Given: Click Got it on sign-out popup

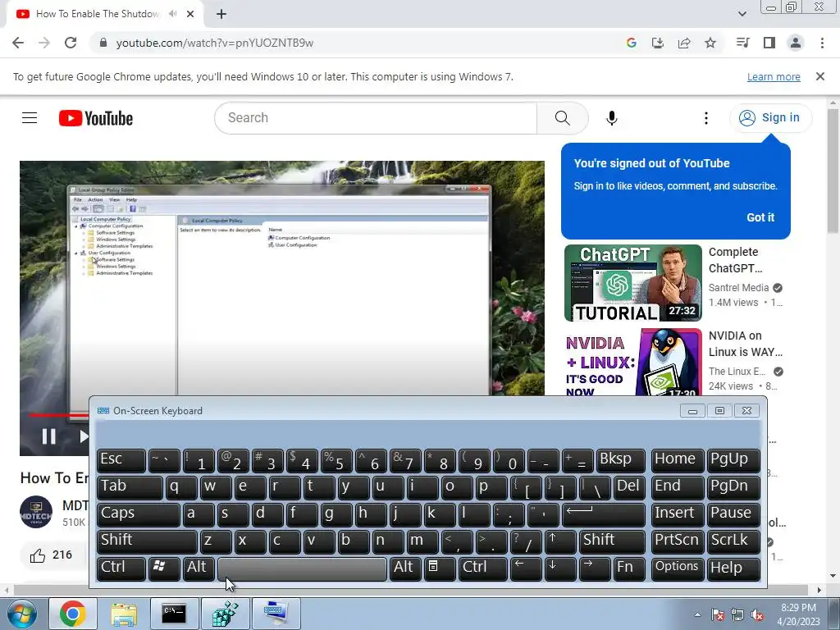Looking at the screenshot, I should tap(760, 217).
